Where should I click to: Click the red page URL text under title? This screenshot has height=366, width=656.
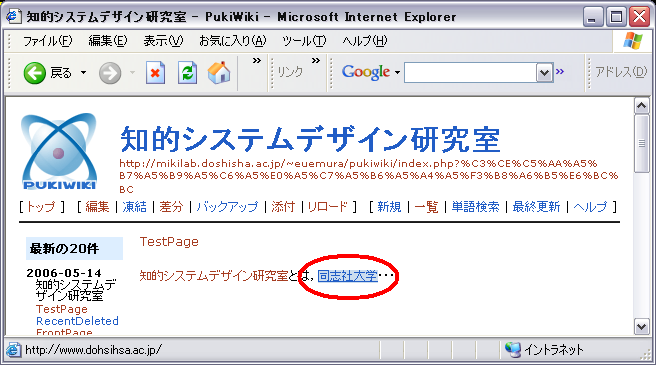pyautogui.click(x=369, y=176)
